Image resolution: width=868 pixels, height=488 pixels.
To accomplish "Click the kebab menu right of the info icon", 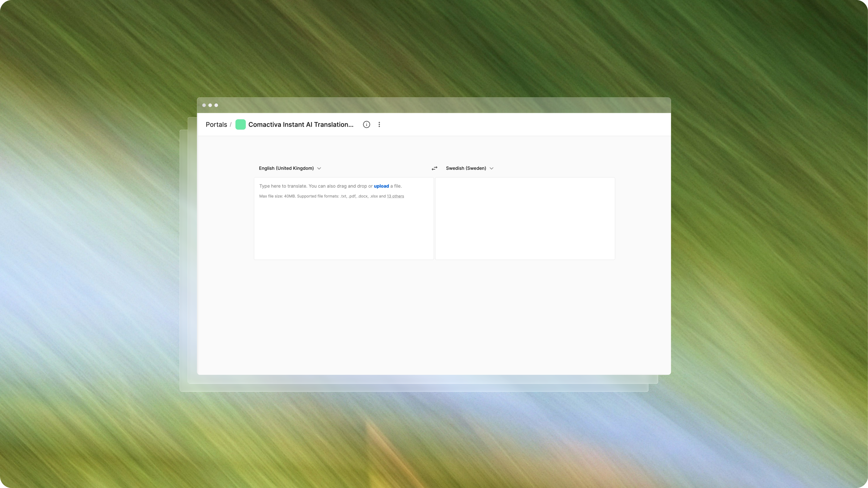I will point(379,124).
